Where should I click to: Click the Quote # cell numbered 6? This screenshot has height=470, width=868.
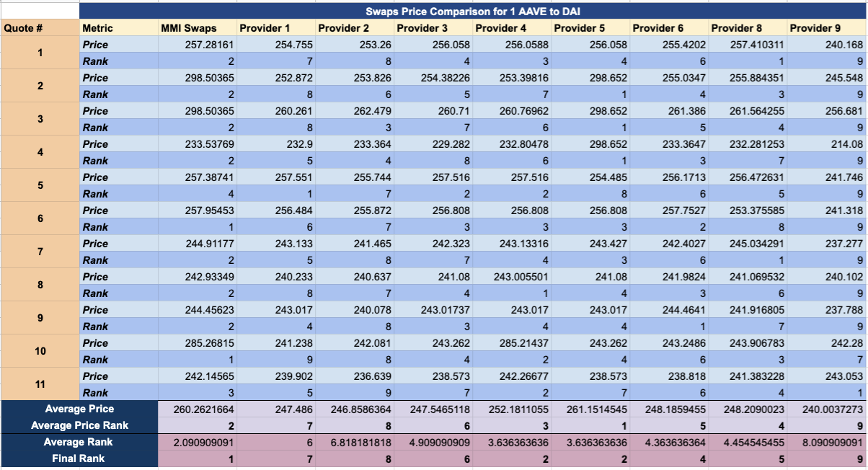click(40, 218)
